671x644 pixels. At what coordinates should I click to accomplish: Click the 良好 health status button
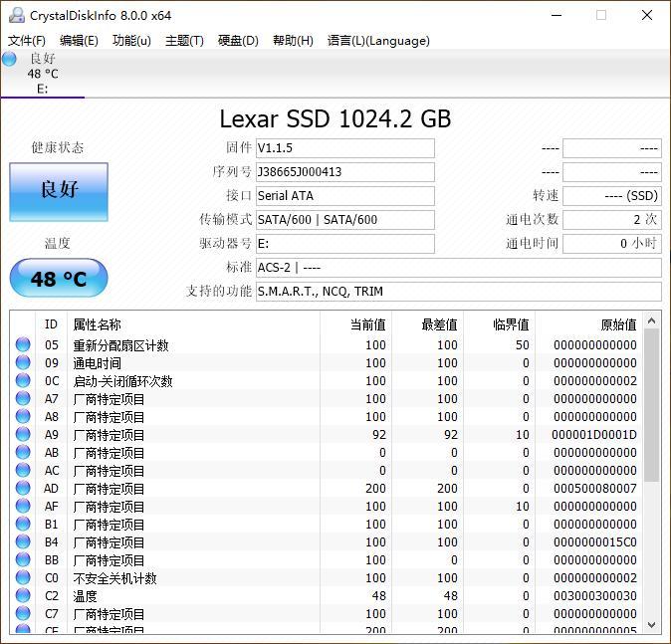tap(59, 192)
